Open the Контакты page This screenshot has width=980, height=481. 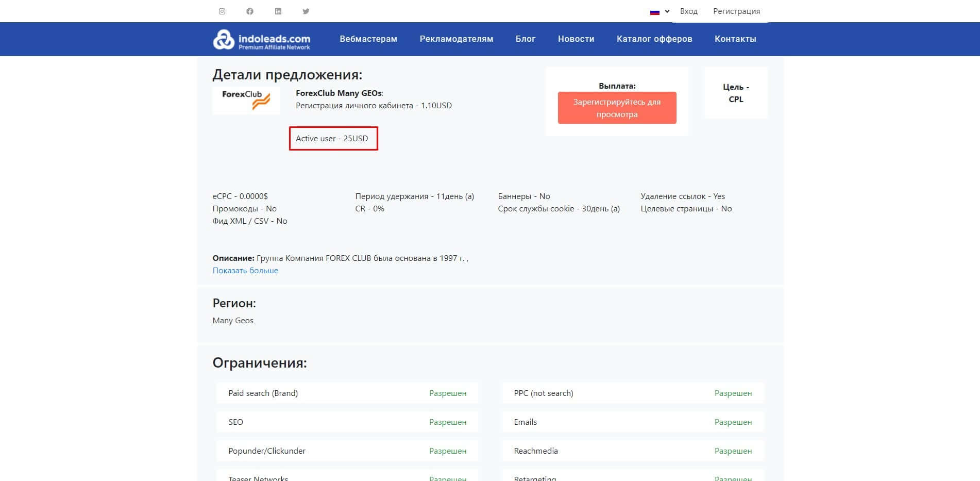[x=735, y=39]
